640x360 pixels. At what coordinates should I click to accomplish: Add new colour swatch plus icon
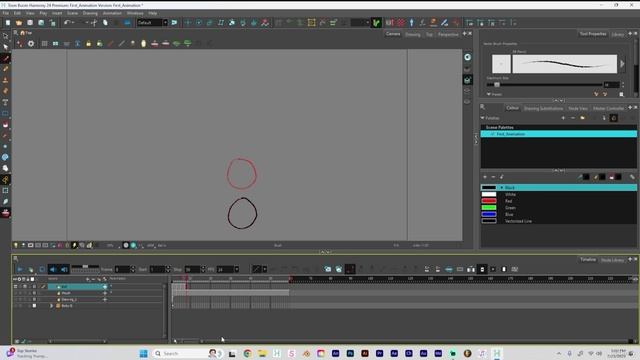tap(485, 177)
